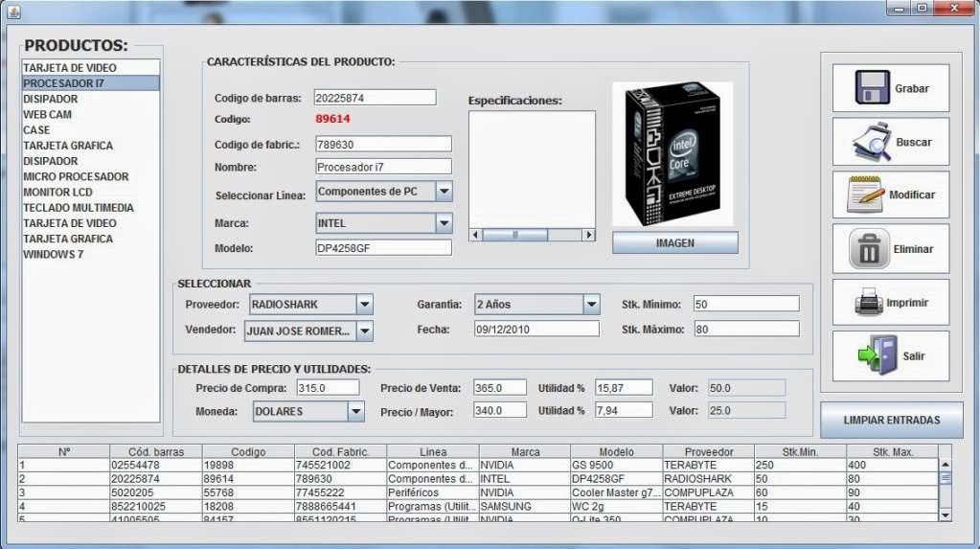
Task: Click the magnifier Buscar icon
Action: click(x=873, y=141)
